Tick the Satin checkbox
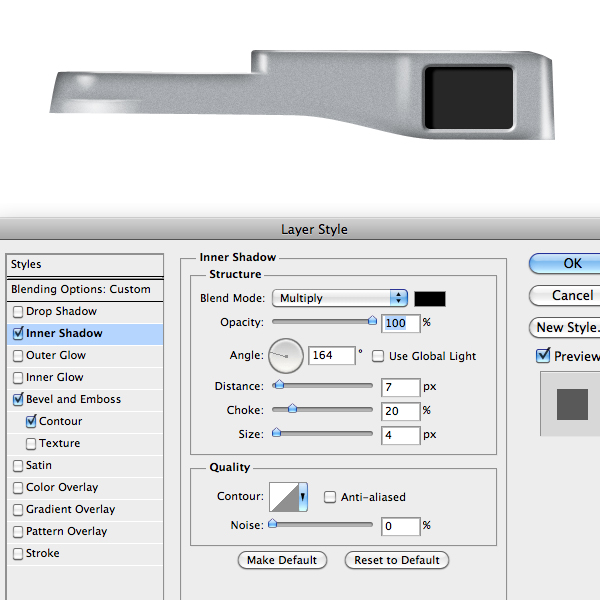600x600 pixels. [x=18, y=466]
